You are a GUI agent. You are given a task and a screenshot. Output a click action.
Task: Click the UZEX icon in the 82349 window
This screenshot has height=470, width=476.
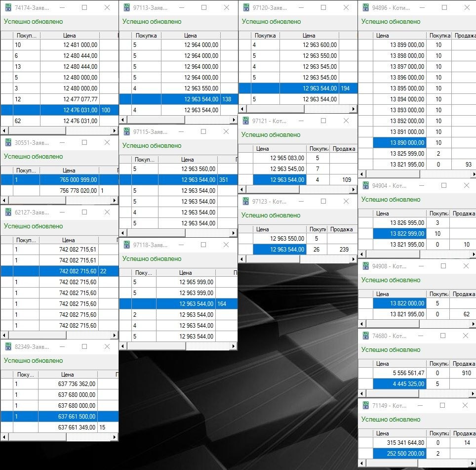tap(8, 346)
